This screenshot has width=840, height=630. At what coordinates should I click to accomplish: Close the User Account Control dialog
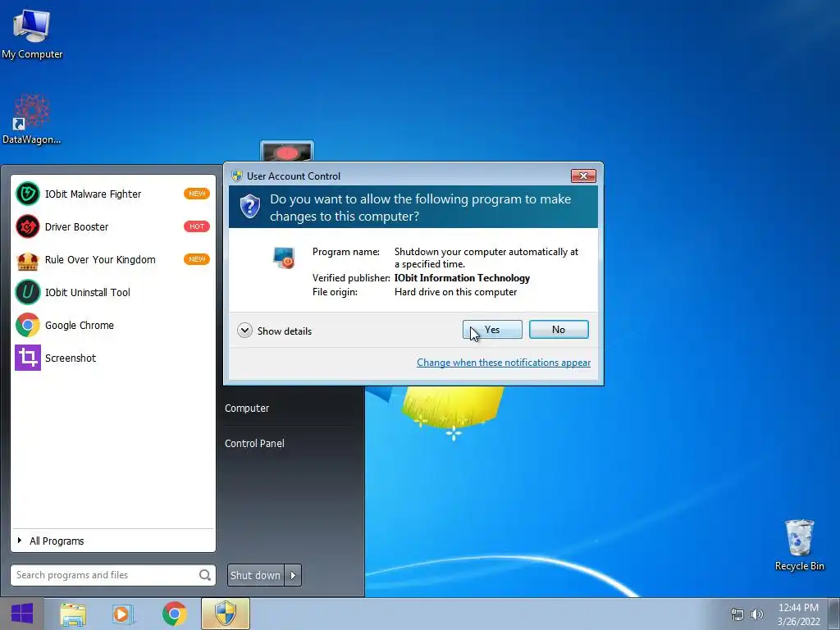(x=583, y=176)
